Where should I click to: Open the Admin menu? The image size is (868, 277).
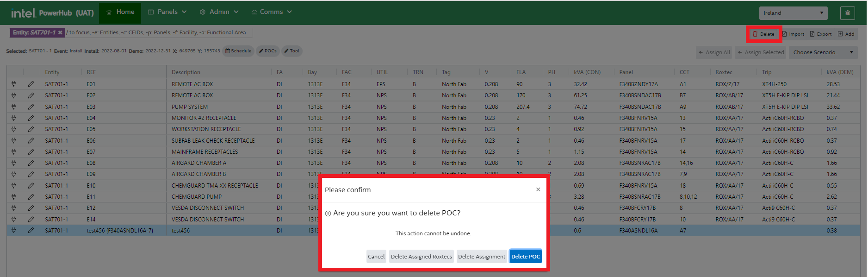(219, 12)
